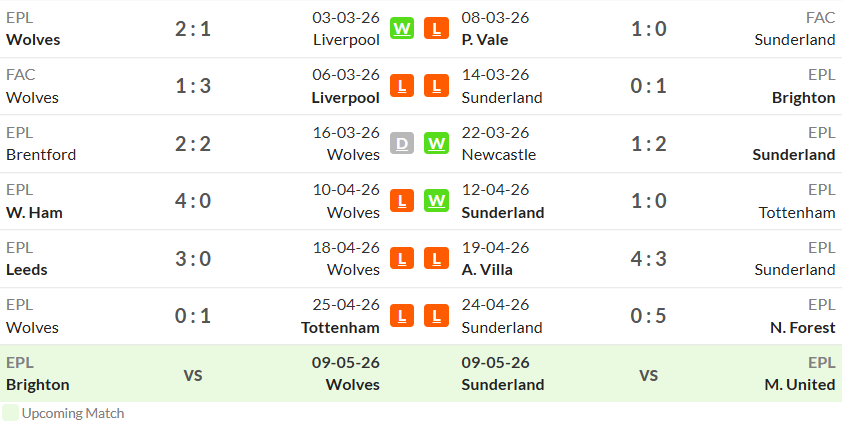Click the FAC label on Wolves row
Viewport: 842px width, 435px height.
pos(20,74)
